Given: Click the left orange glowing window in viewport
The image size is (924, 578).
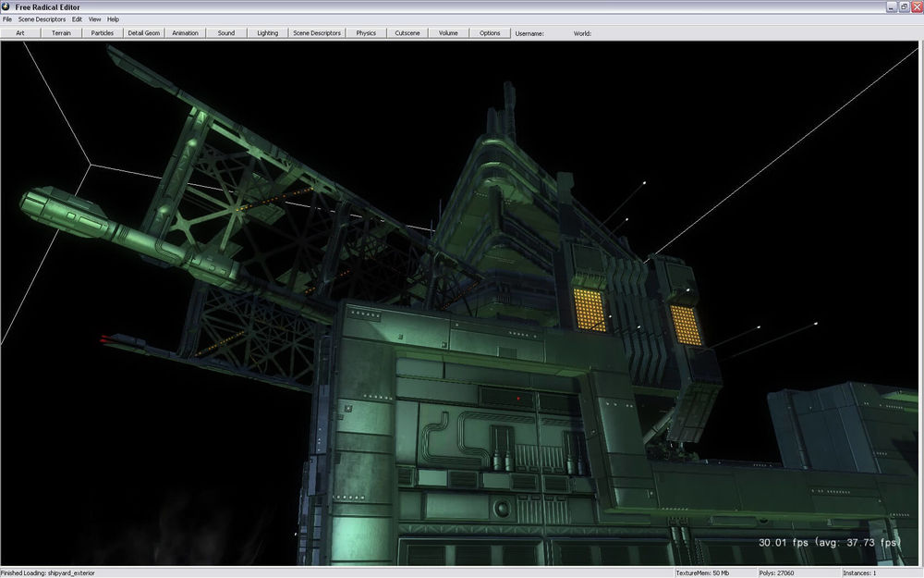Looking at the screenshot, I should coord(589,309).
